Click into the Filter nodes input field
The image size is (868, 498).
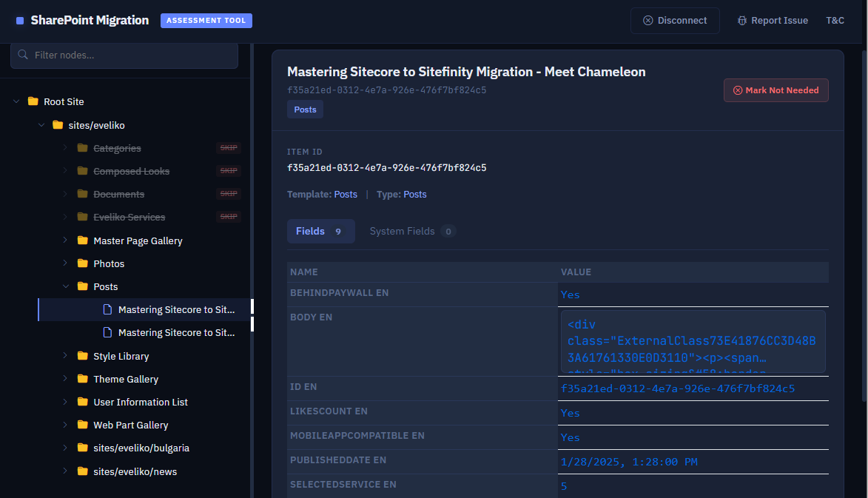tap(132, 55)
